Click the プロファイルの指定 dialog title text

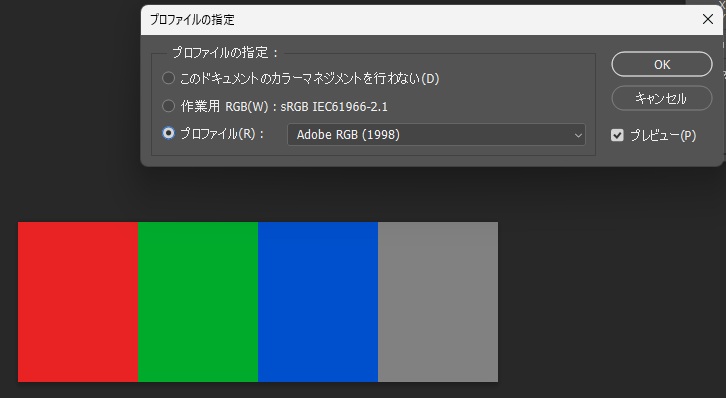click(x=192, y=20)
